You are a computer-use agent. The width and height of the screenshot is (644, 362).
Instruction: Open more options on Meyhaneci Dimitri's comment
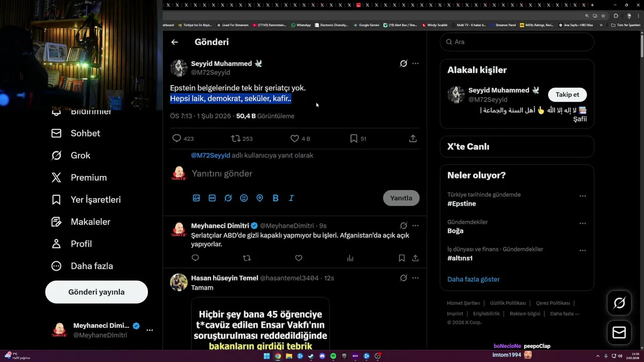coord(415,226)
